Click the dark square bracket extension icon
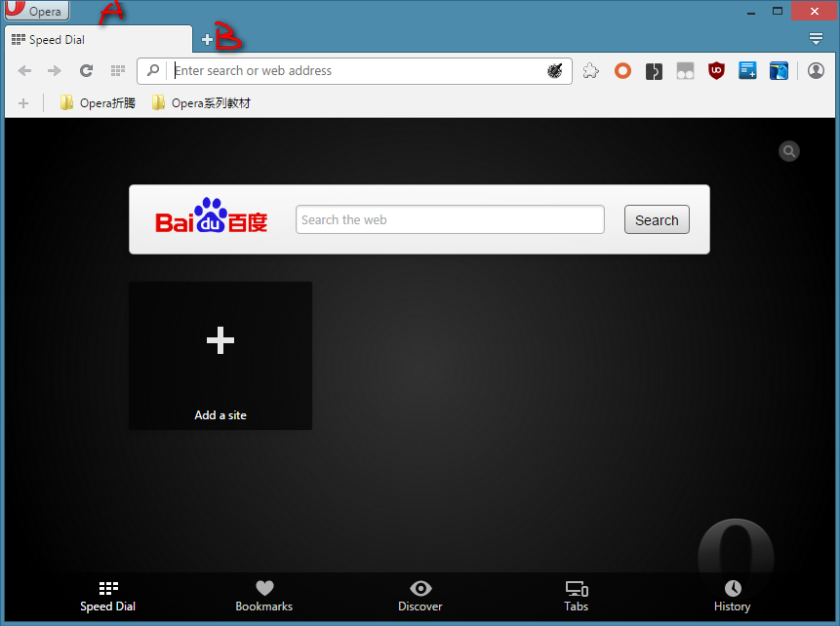The width and height of the screenshot is (840, 626). click(x=654, y=71)
